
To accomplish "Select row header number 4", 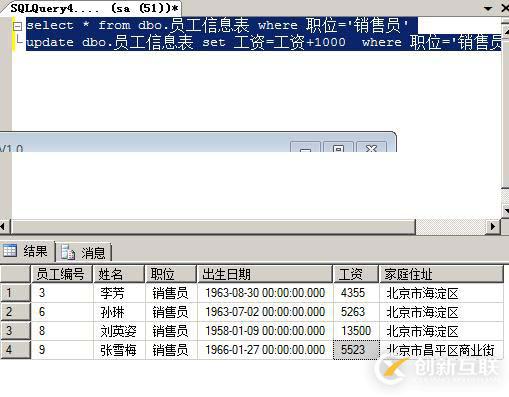I will 15,350.
